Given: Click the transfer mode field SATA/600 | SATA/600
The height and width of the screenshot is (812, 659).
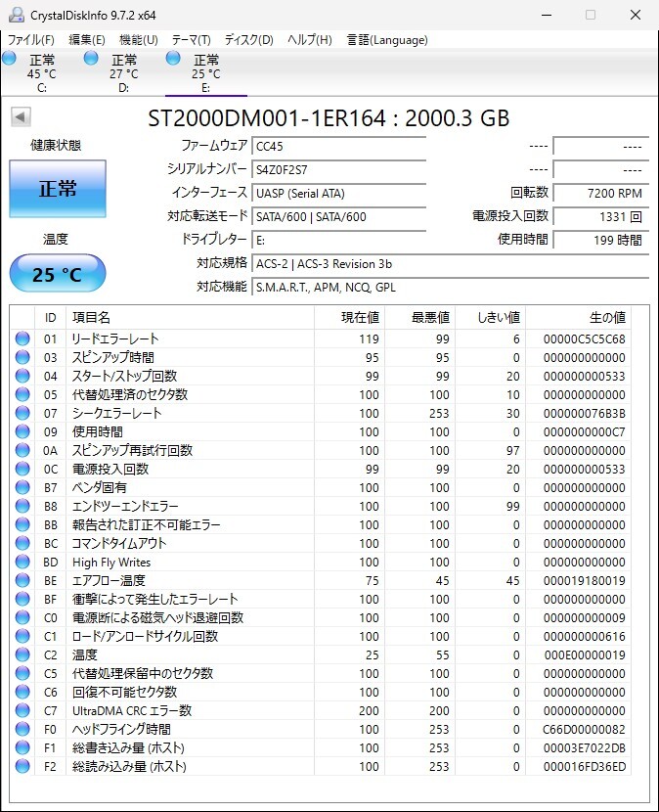Looking at the screenshot, I should tap(338, 216).
